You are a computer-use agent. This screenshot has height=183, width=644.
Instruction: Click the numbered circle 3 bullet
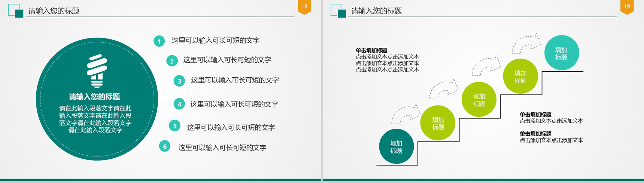(x=179, y=81)
